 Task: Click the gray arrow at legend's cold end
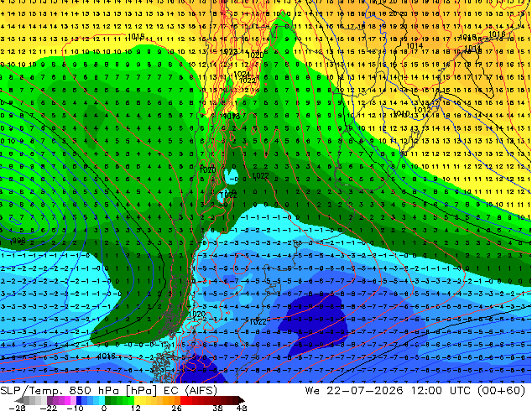18,400
